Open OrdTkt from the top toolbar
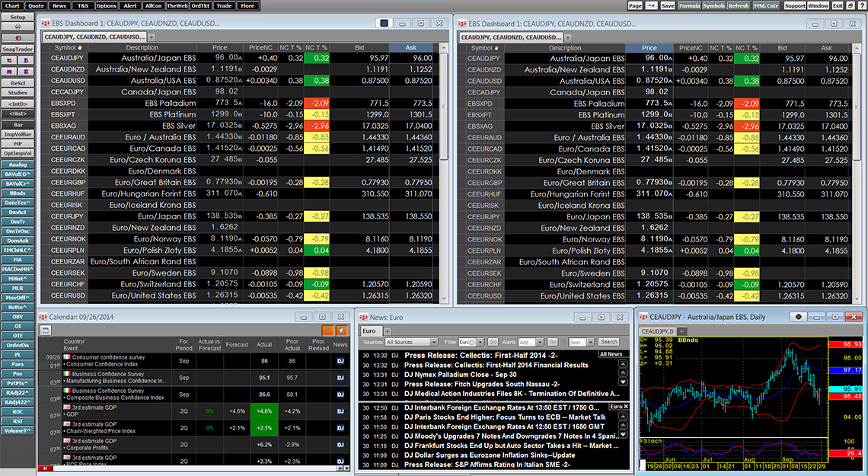The width and height of the screenshot is (868, 476). pyautogui.click(x=200, y=5)
